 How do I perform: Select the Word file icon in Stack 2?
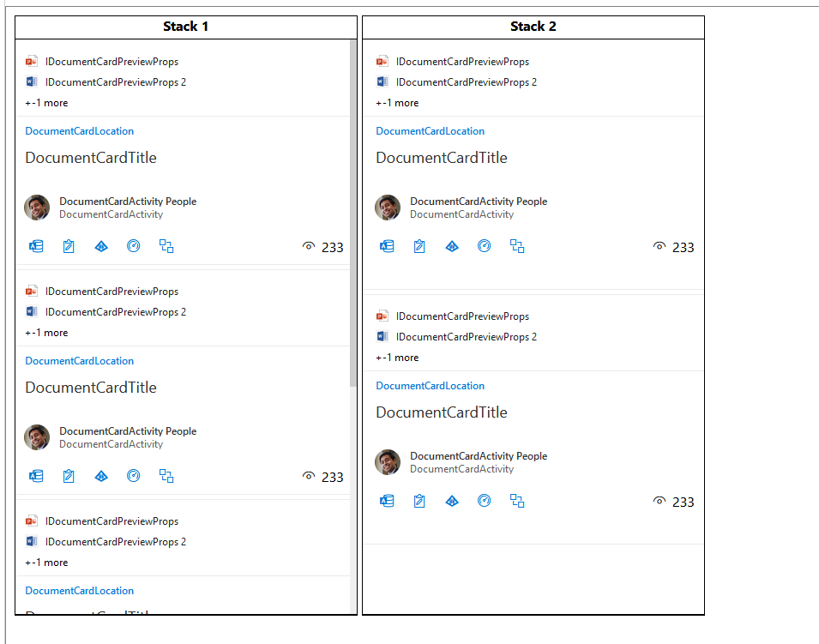(382, 81)
